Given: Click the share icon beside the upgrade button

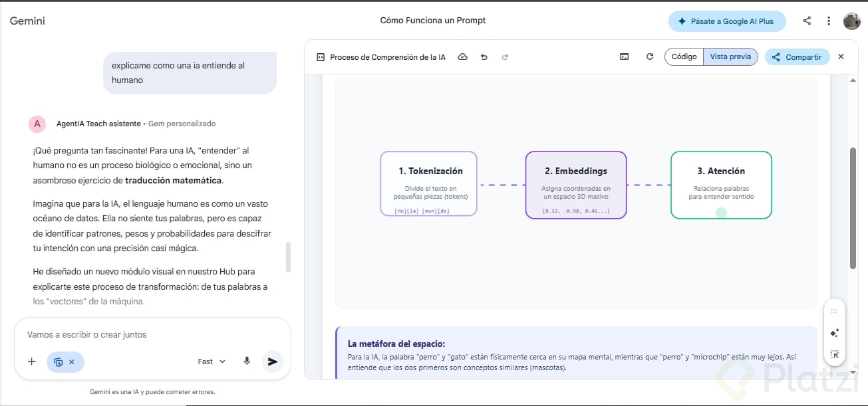Looking at the screenshot, I should click(807, 21).
